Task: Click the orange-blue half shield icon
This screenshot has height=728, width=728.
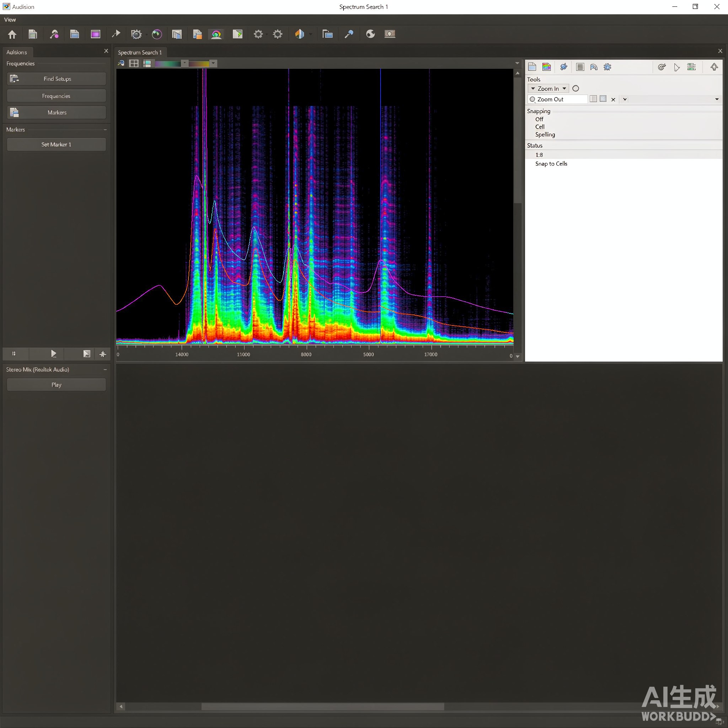Action: (x=300, y=34)
